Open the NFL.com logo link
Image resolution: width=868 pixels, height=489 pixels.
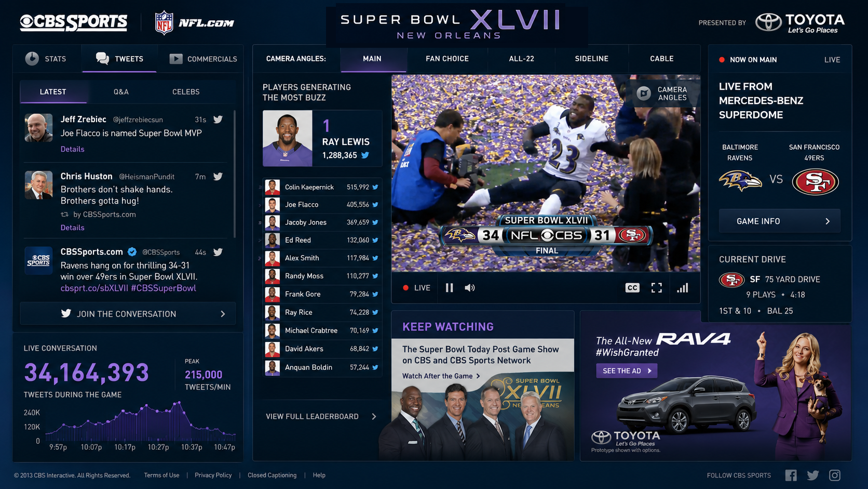pyautogui.click(x=195, y=22)
